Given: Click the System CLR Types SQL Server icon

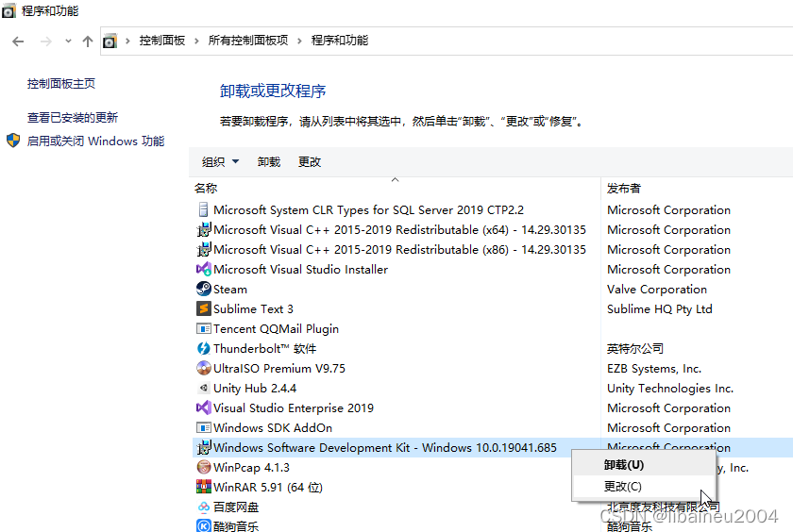Looking at the screenshot, I should [x=203, y=209].
